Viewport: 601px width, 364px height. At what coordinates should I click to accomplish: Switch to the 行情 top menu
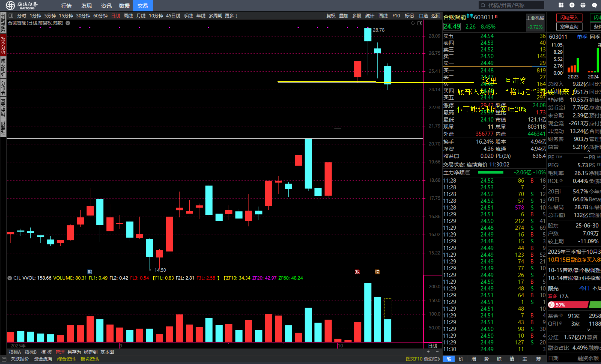(66, 5)
